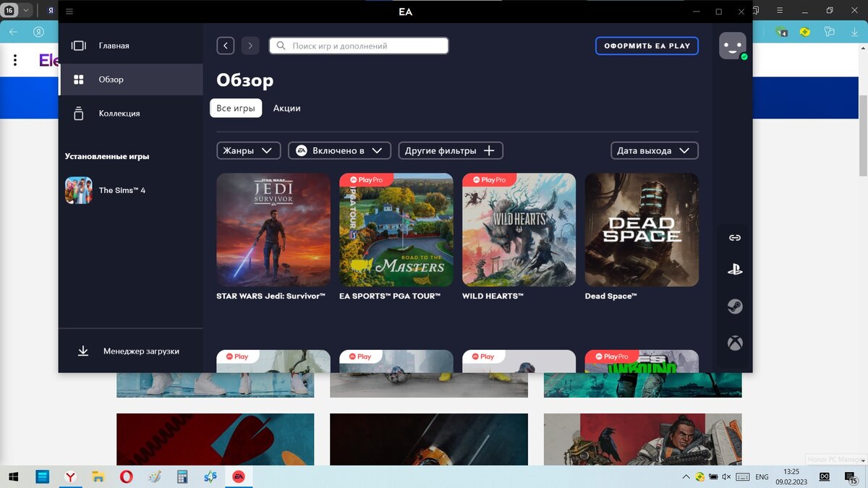
Task: Click the EA SPORTS PGA TOUR title
Action: [390, 296]
